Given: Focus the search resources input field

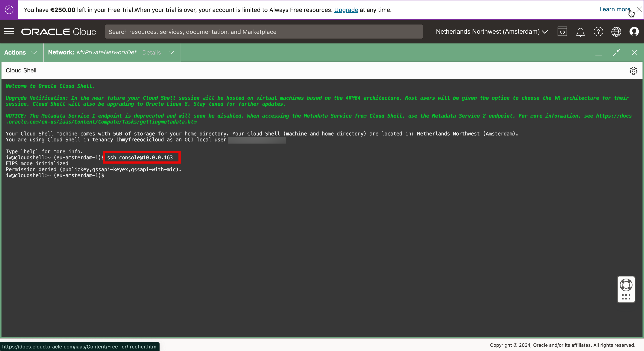Looking at the screenshot, I should point(264,32).
